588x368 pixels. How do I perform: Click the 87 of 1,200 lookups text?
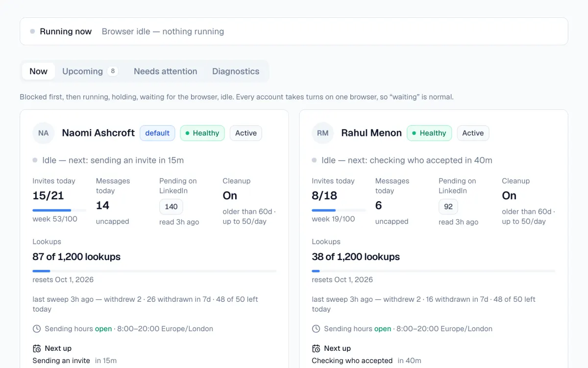[x=76, y=257]
